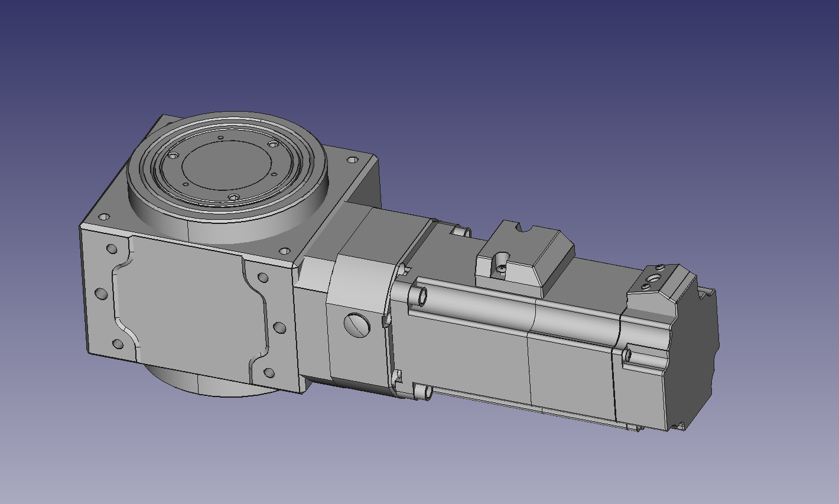Select the bolt hole at the flange's bottom edge

233,197
